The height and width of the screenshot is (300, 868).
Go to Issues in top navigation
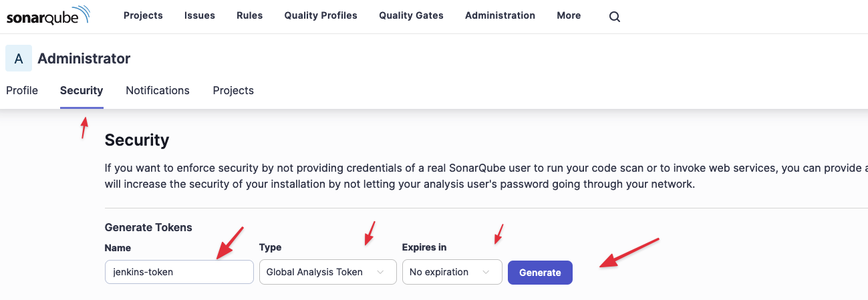pos(200,15)
